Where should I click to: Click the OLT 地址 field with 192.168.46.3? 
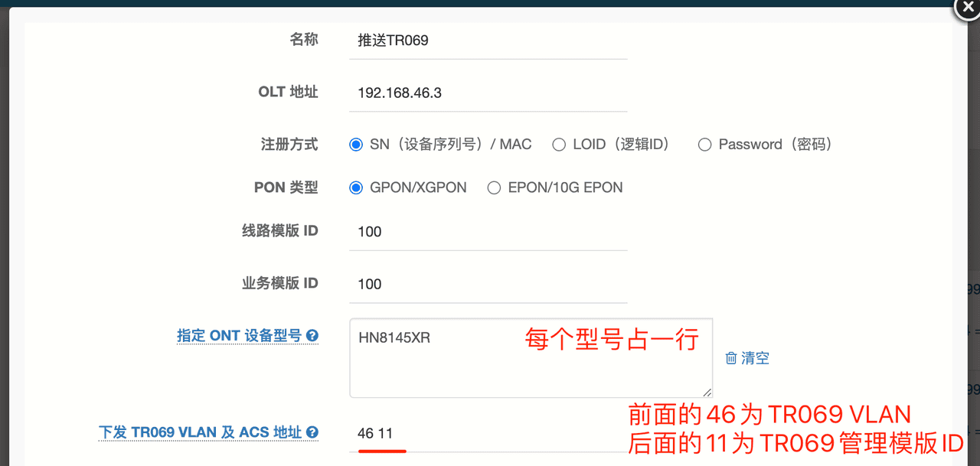488,93
